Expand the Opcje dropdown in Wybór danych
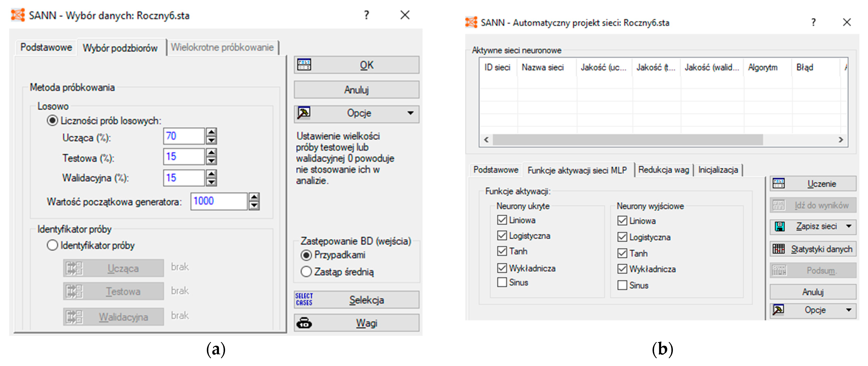This screenshot has height=366, width=868. pyautogui.click(x=410, y=113)
